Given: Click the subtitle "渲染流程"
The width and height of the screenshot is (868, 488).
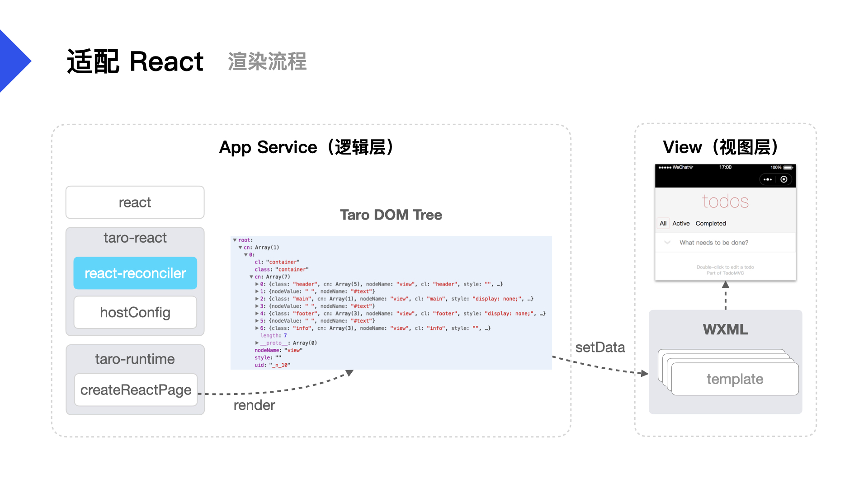Looking at the screenshot, I should click(x=267, y=61).
